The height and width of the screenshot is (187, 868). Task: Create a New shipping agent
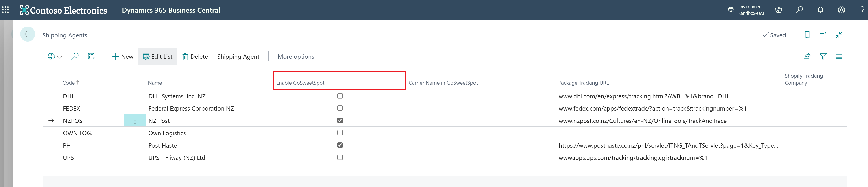coord(123,56)
